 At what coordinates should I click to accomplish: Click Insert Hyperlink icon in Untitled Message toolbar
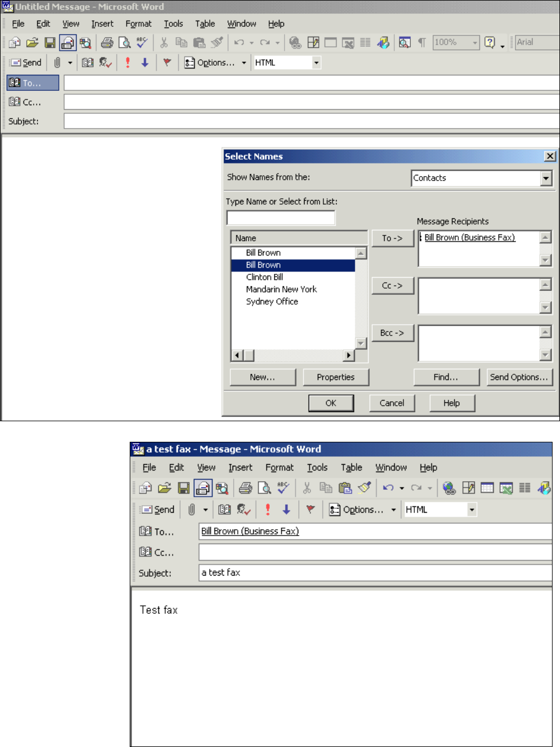click(x=295, y=42)
